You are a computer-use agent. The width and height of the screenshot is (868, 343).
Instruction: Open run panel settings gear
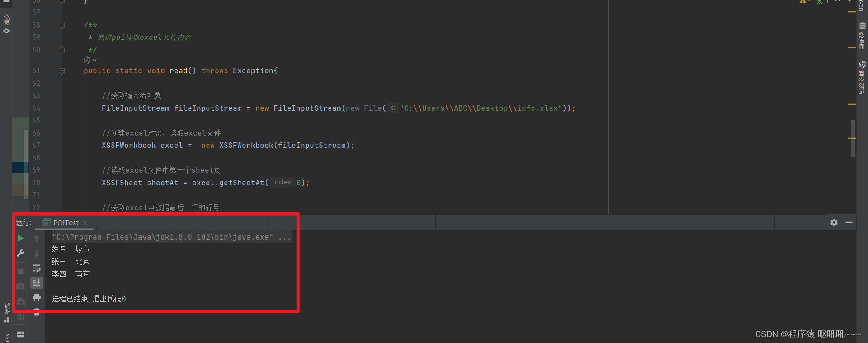tap(834, 222)
